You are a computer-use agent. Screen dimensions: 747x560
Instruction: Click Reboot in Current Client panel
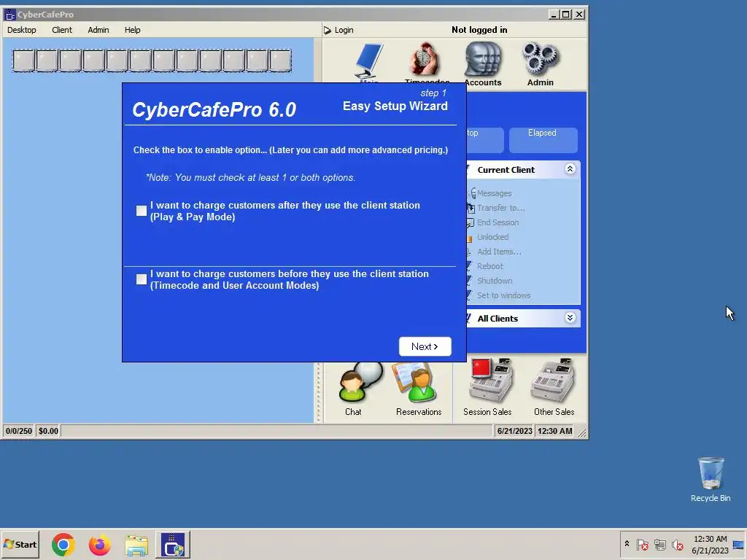coord(489,266)
